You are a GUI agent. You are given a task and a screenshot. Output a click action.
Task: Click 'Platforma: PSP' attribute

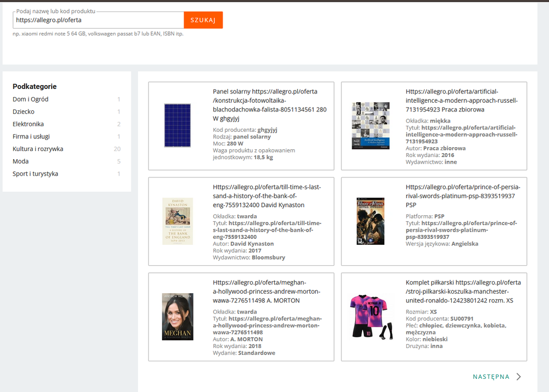(425, 216)
